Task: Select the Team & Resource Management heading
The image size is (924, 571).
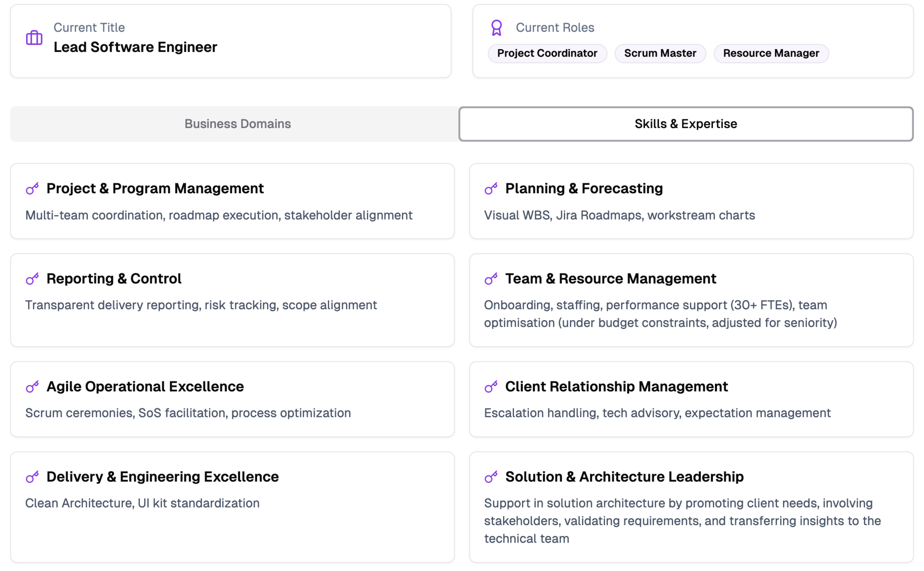Action: pos(610,279)
